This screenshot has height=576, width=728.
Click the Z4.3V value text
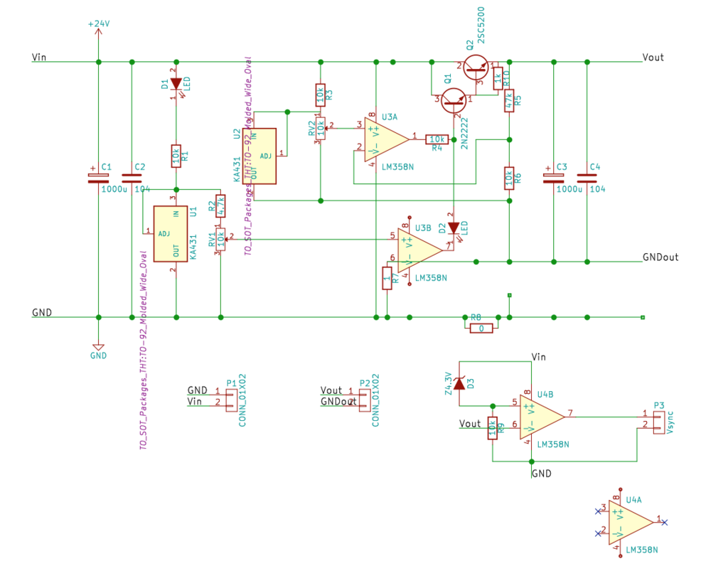(448, 384)
